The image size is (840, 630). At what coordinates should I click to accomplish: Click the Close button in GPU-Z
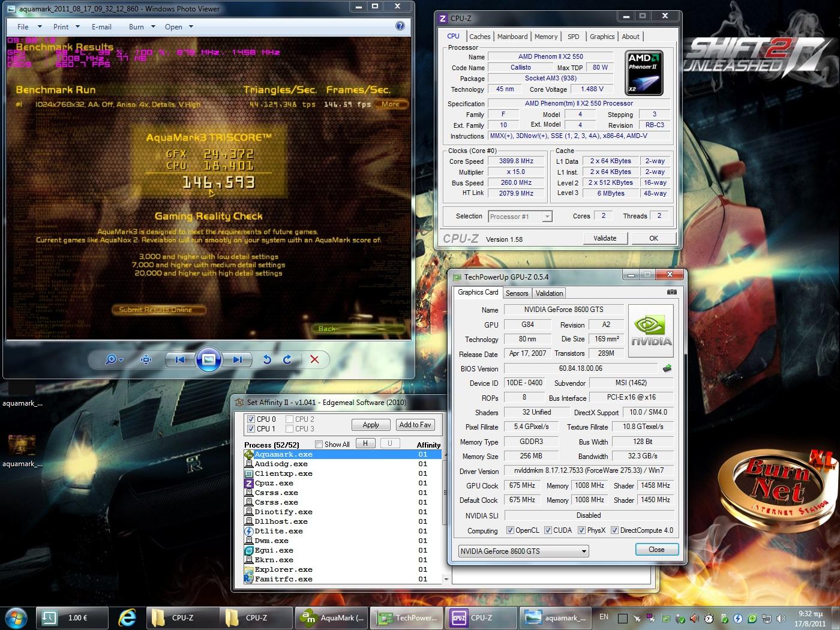click(x=656, y=550)
